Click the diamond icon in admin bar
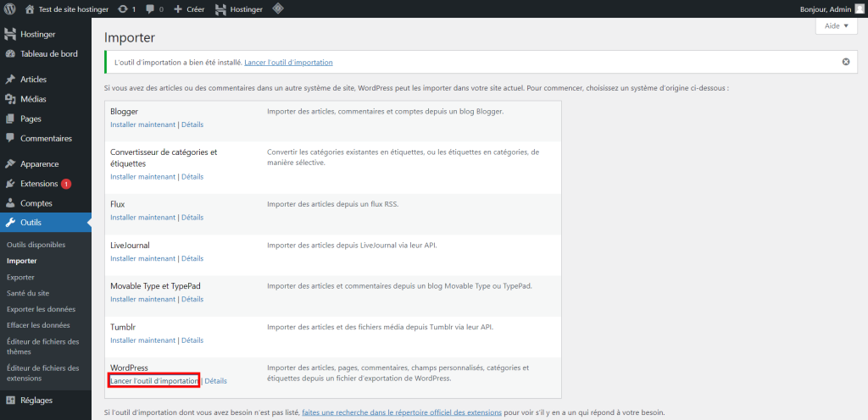 point(277,9)
